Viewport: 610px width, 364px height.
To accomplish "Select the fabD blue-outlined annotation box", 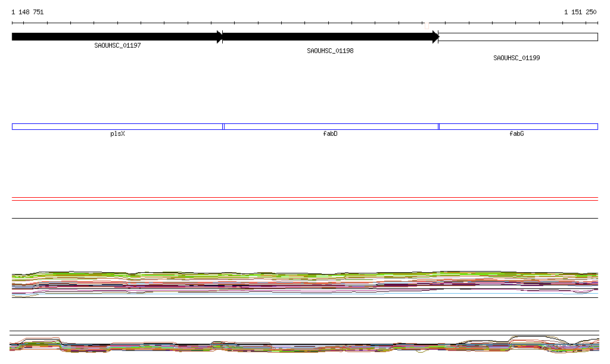I will pyautogui.click(x=331, y=126).
